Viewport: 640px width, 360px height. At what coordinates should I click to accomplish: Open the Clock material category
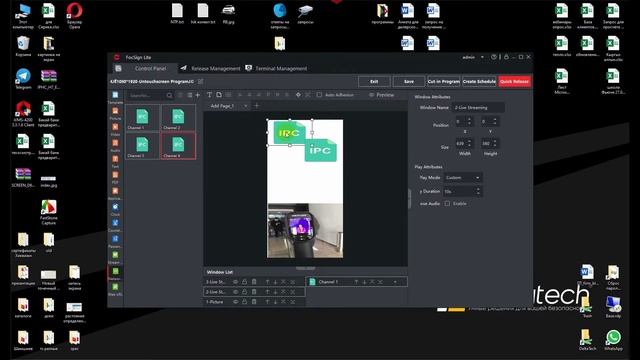tap(115, 209)
